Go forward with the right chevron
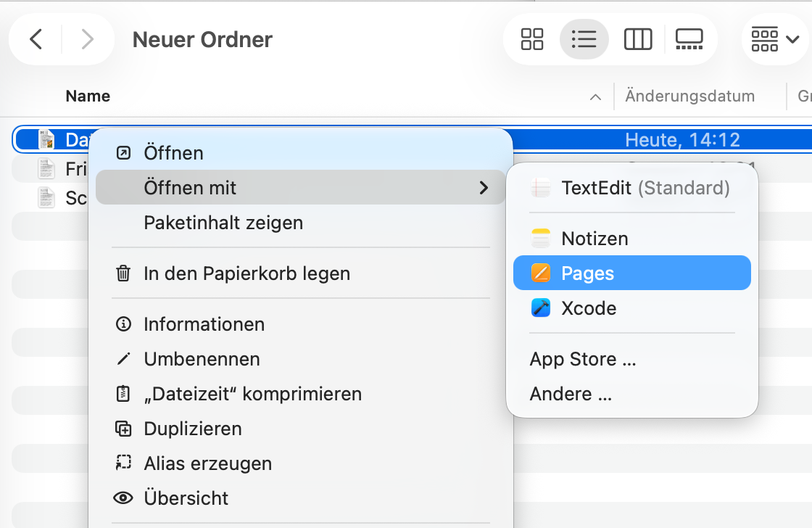The image size is (812, 528). pyautogui.click(x=87, y=39)
